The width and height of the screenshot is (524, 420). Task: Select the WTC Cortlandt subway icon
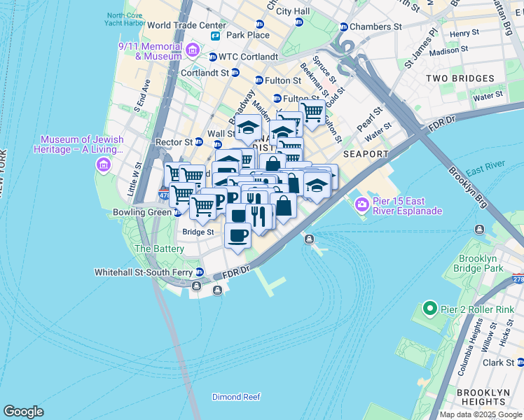(x=213, y=57)
